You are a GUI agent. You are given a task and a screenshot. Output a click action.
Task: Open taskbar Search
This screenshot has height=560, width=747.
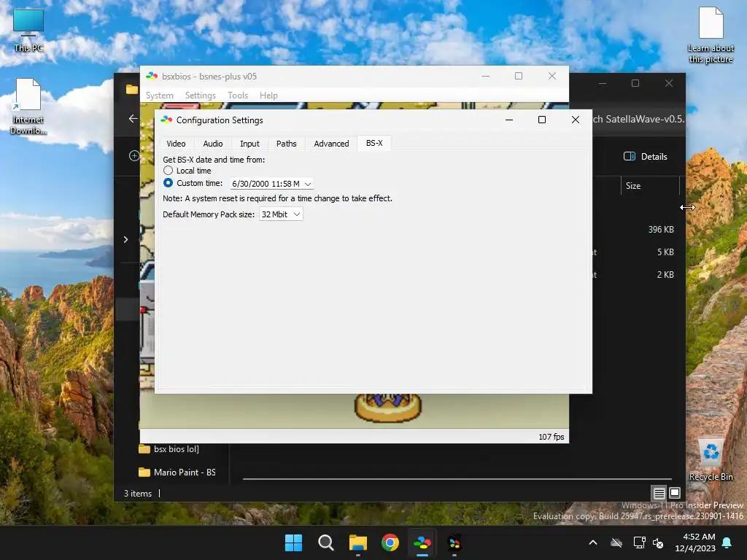click(326, 542)
